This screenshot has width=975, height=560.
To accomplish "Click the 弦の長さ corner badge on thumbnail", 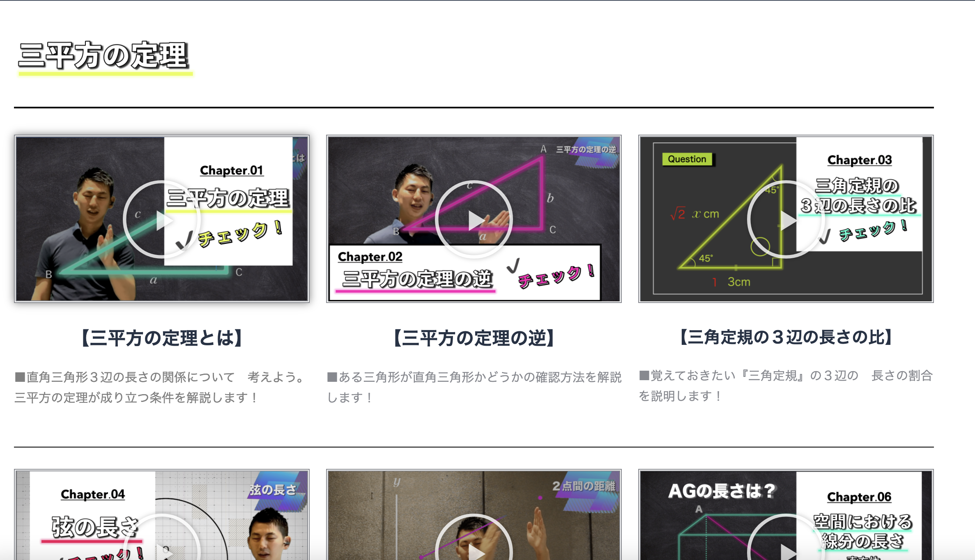I will (x=273, y=489).
